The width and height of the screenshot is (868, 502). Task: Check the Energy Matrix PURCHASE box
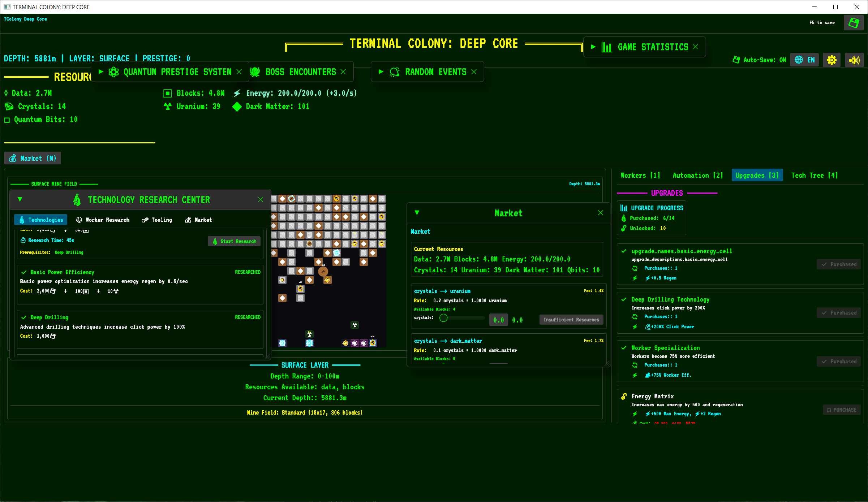[841, 410]
